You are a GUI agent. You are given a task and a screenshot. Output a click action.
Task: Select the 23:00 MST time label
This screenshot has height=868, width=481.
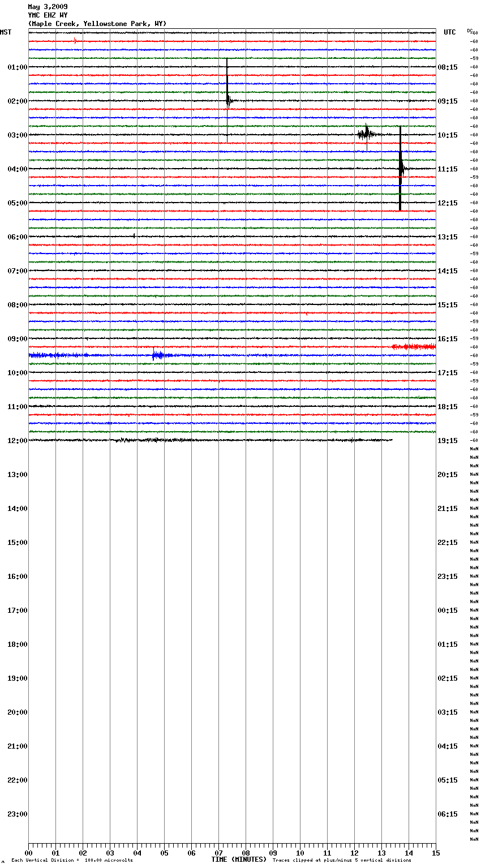coord(18,814)
